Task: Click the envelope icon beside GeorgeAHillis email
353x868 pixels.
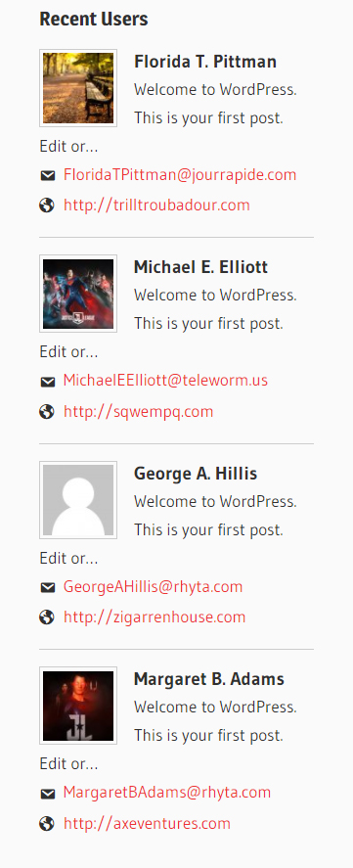Action: coord(48,588)
